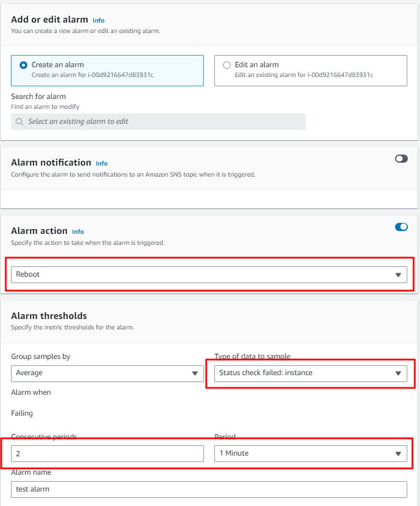Disable the Alarm action toggle
The image size is (420, 506).
coord(401,227)
